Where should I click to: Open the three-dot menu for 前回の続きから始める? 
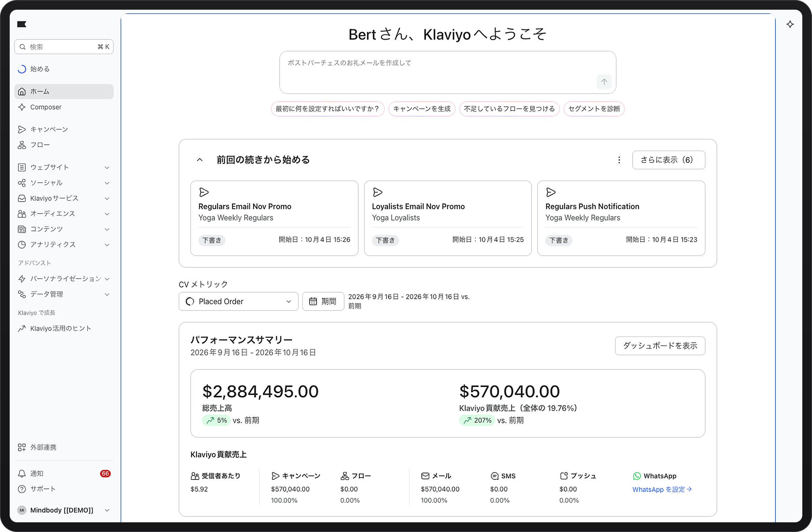[619, 160]
